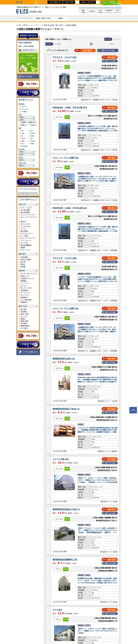The image size is (138, 644).
Task: Click the 路線・駅を変更 button
Action: (x=28, y=77)
